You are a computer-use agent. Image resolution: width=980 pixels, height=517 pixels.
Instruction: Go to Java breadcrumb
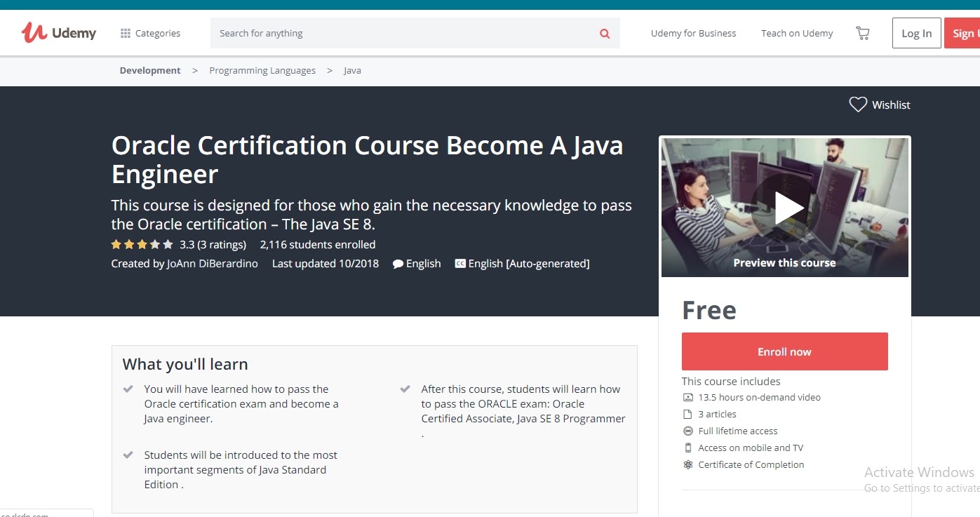352,70
